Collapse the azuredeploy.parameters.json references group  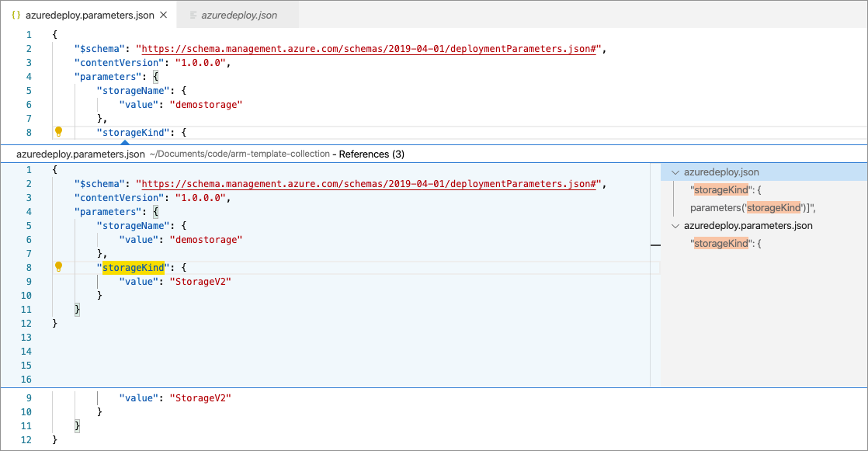675,226
